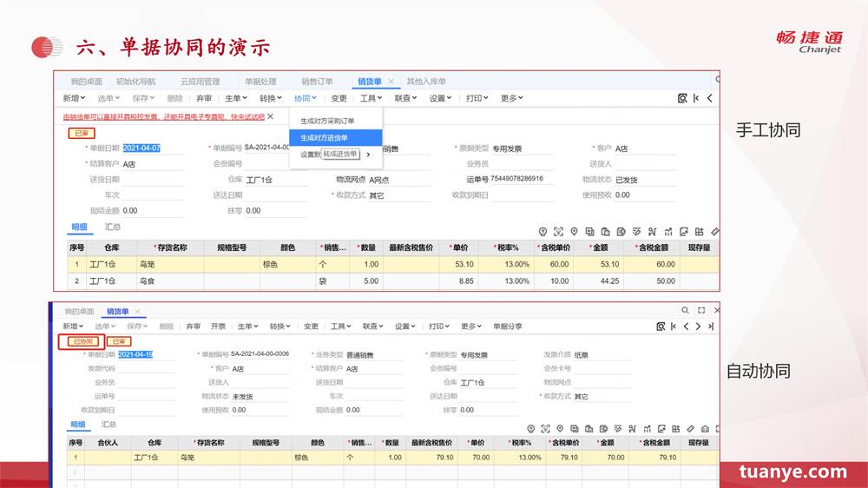Go to the next record arrow
The image size is (868, 488).
(x=698, y=326)
